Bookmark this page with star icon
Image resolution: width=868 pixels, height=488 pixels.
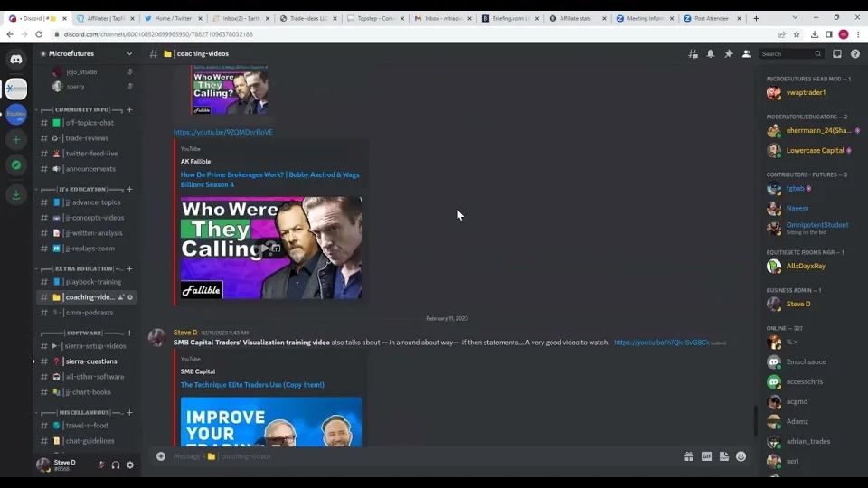point(797,34)
